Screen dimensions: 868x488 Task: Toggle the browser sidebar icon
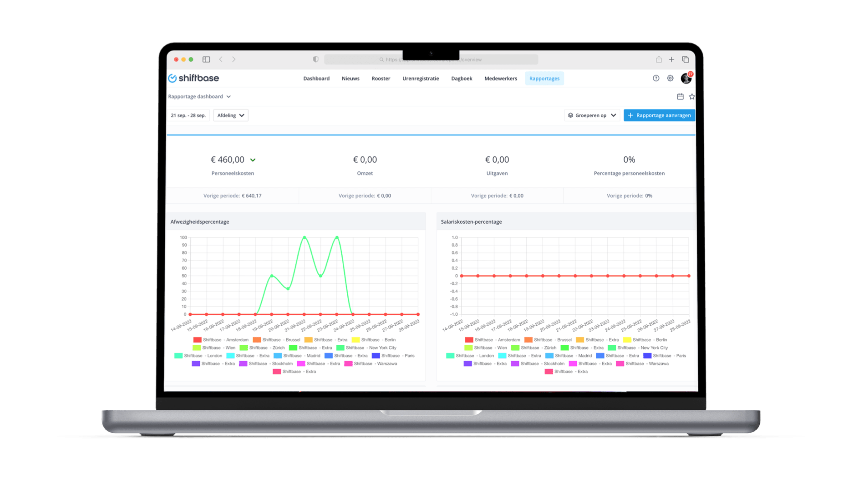(206, 59)
